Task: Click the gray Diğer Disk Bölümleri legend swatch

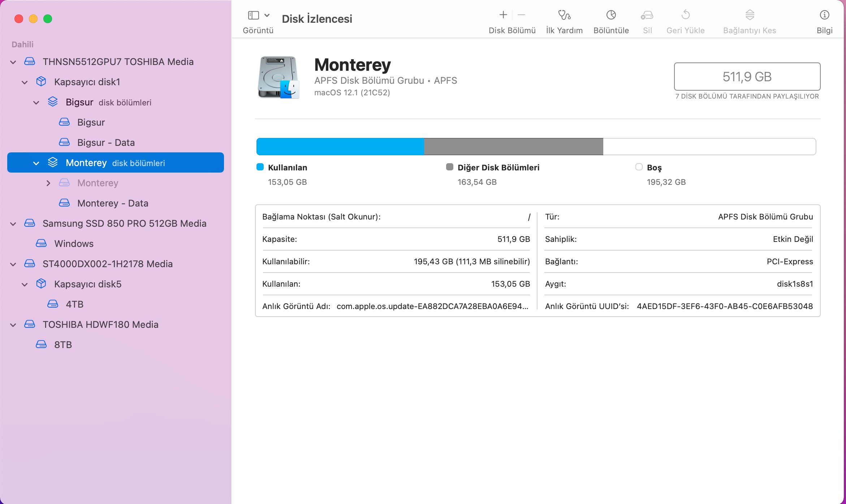Action: pos(449,167)
